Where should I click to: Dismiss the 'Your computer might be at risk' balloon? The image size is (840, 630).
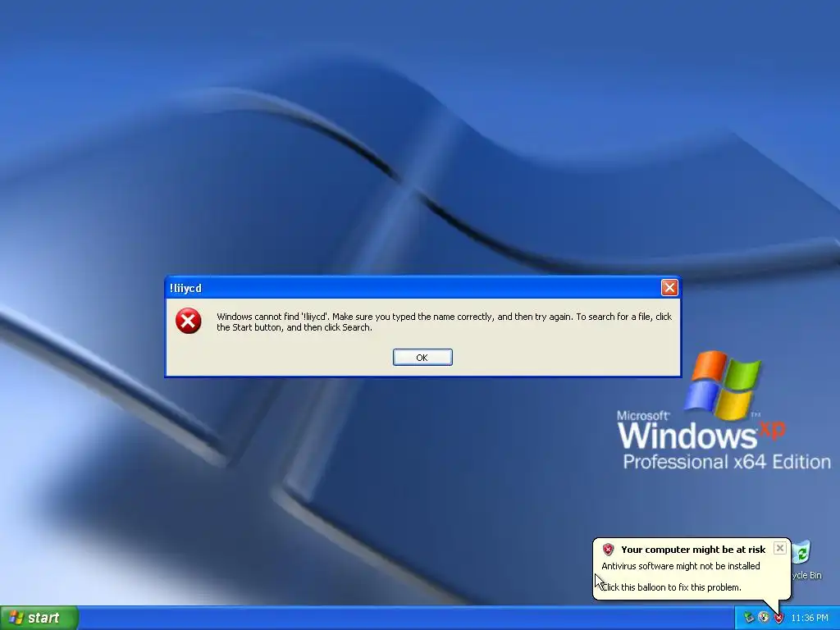click(780, 547)
